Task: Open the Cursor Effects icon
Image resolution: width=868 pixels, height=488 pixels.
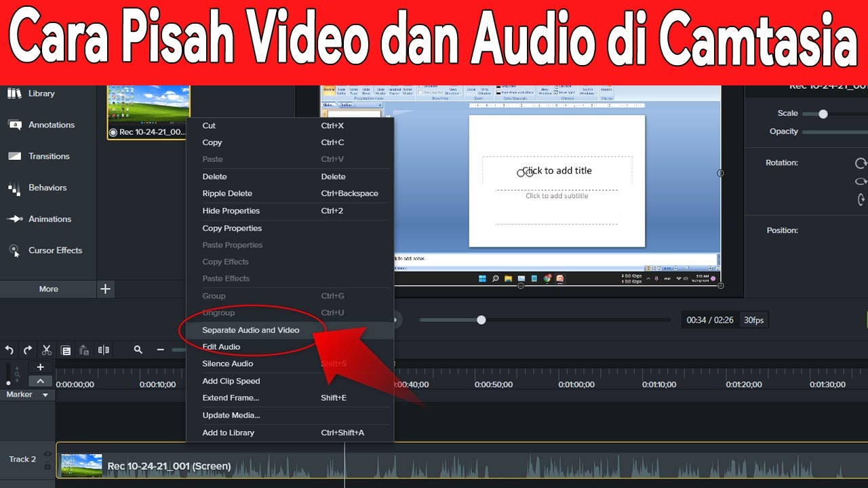Action: tap(14, 251)
